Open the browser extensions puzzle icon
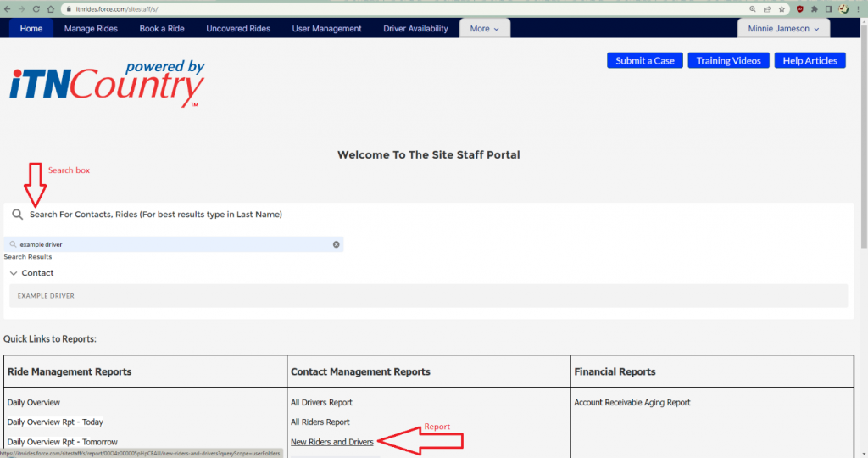Viewport: 868px width, 458px height. point(815,8)
